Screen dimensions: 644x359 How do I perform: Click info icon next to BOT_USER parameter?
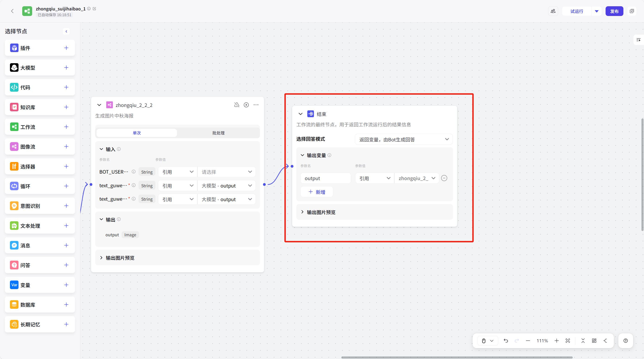point(134,172)
